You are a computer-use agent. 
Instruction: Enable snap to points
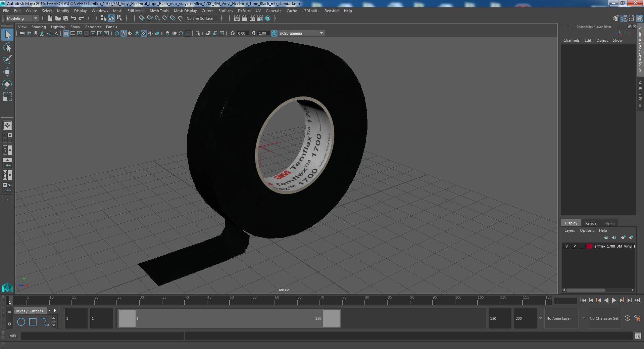click(157, 18)
